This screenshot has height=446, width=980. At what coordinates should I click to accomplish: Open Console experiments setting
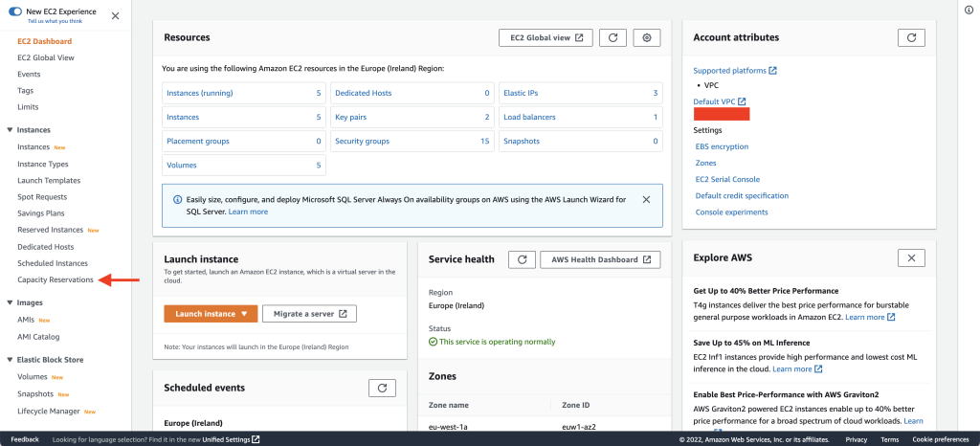(732, 212)
